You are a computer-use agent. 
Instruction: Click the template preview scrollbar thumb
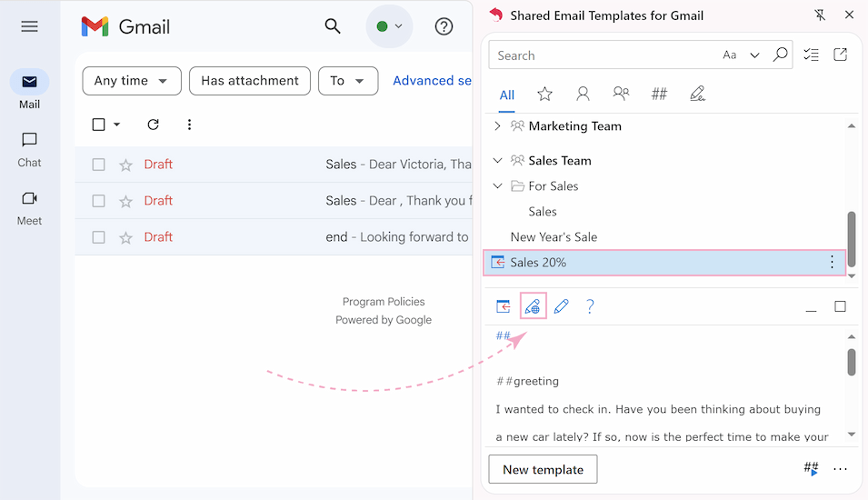point(852,362)
